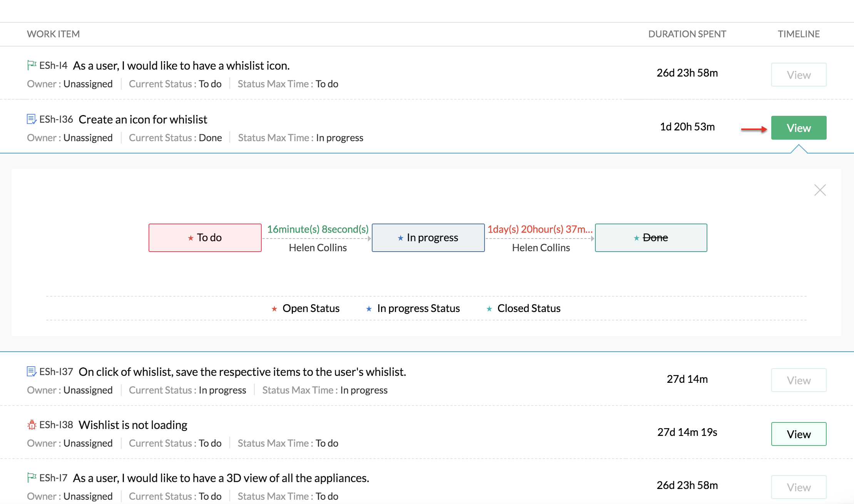Screen dimensions: 854x504
Task: Open View timeline for ESh-I4
Action: pyautogui.click(x=799, y=75)
